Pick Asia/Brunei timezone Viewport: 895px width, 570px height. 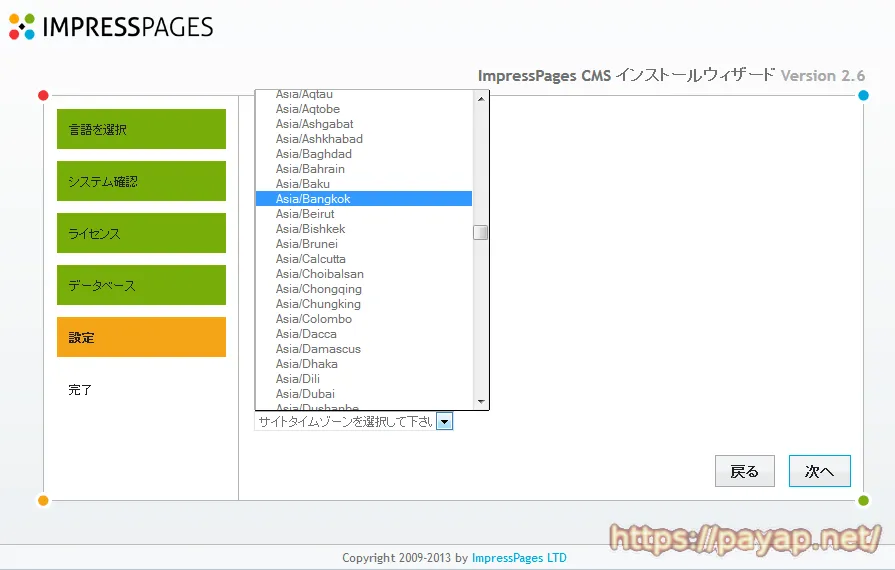[x=364, y=244]
